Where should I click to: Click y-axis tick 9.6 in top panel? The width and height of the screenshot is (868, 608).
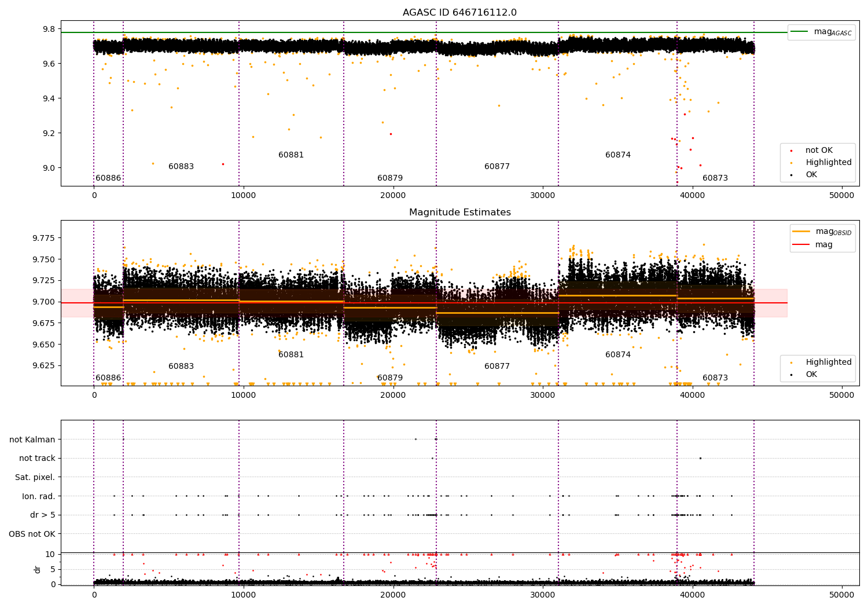coord(49,64)
